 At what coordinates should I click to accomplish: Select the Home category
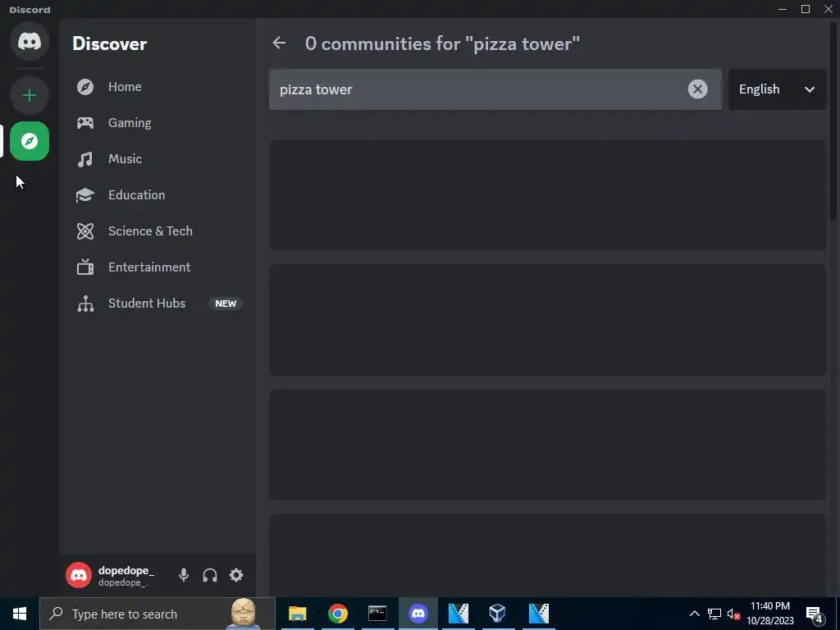click(x=160, y=87)
